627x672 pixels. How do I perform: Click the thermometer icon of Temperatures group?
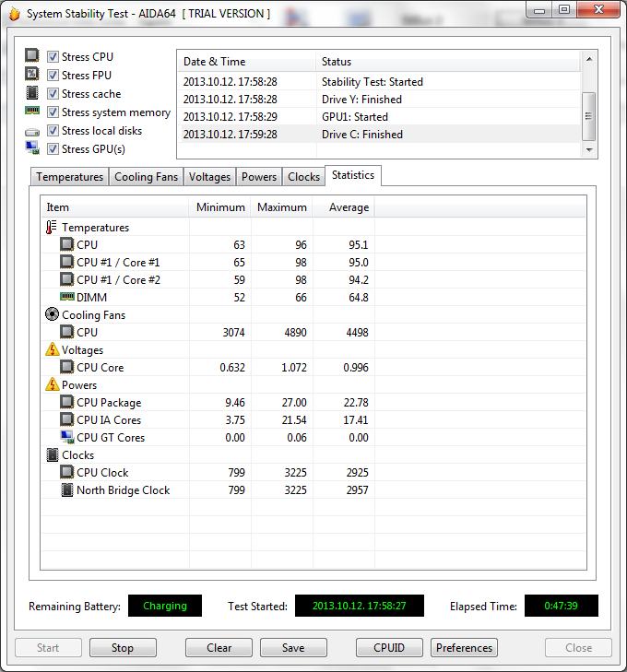[x=51, y=227]
